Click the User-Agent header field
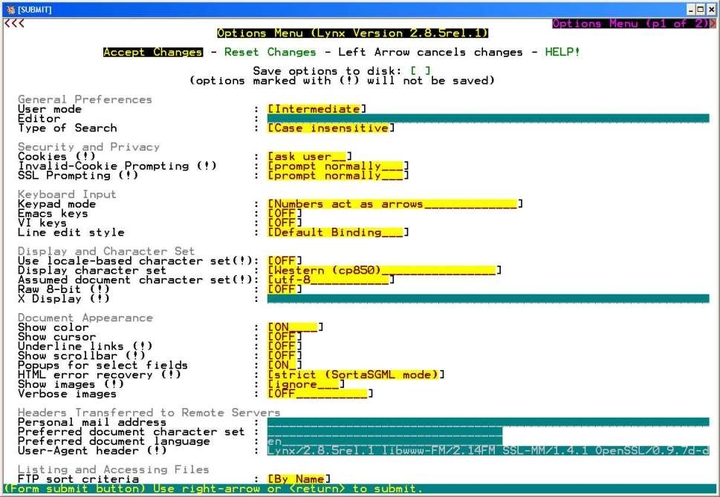 (x=488, y=451)
